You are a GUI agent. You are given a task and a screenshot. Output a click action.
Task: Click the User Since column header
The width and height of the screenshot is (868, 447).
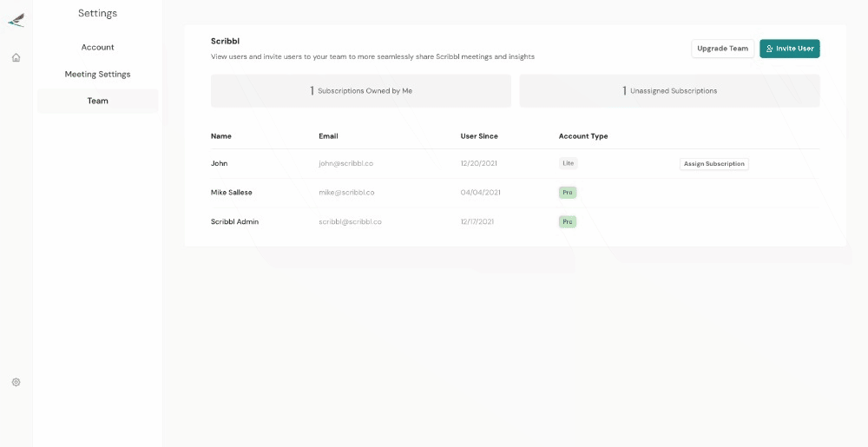click(x=479, y=136)
